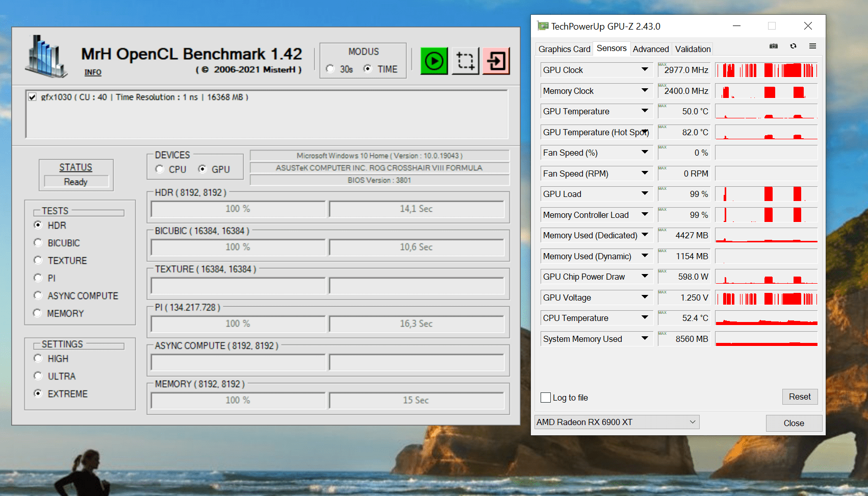Click the MEMORY result 15 Sec

[x=416, y=400]
